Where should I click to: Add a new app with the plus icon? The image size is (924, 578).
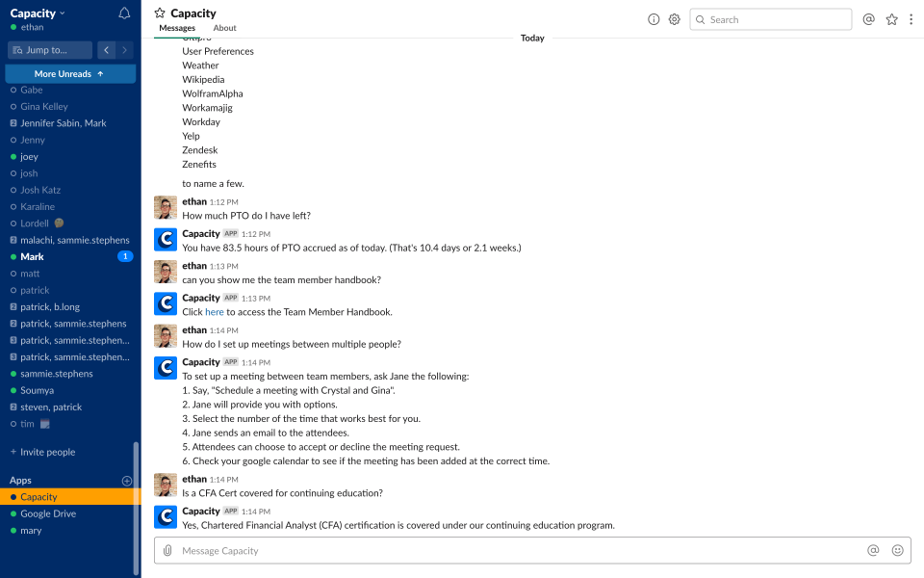(x=126, y=480)
